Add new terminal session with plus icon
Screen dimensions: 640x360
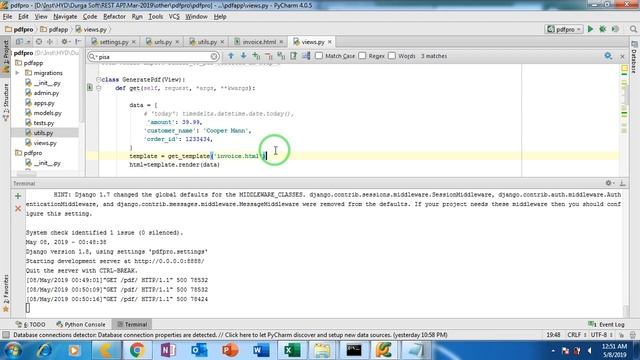[x=18, y=196]
